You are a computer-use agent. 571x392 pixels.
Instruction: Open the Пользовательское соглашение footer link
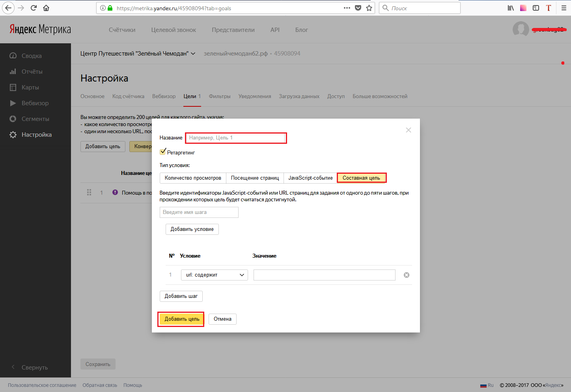[42, 385]
